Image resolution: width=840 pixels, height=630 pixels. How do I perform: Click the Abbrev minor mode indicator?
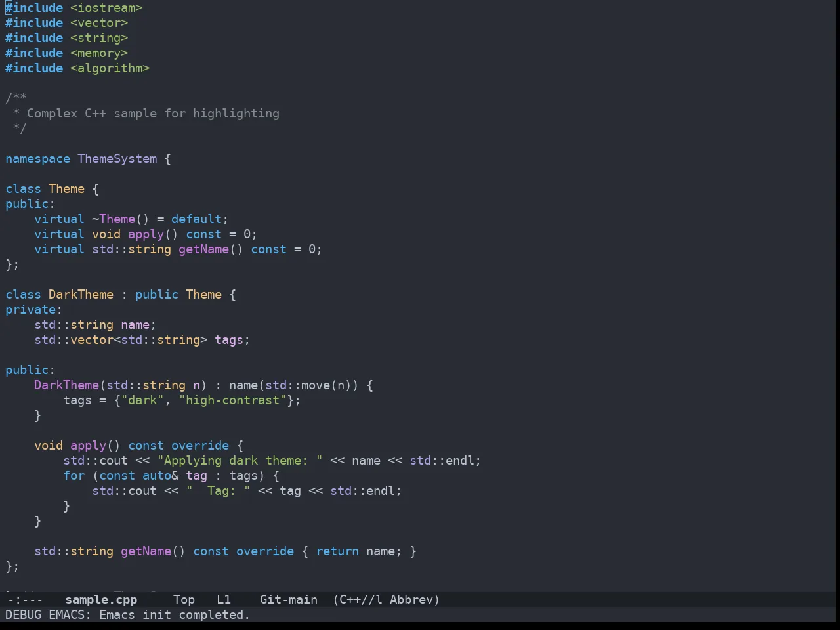coord(411,599)
